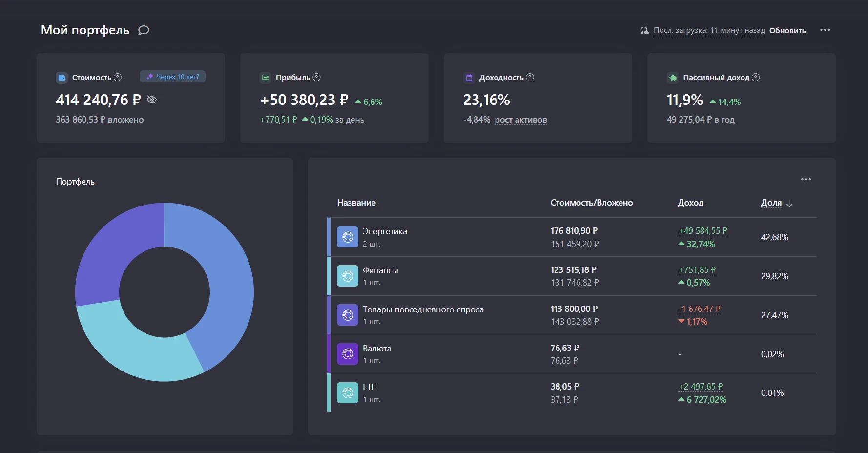Click the Доход column header
The width and height of the screenshot is (868, 453).
(x=691, y=203)
